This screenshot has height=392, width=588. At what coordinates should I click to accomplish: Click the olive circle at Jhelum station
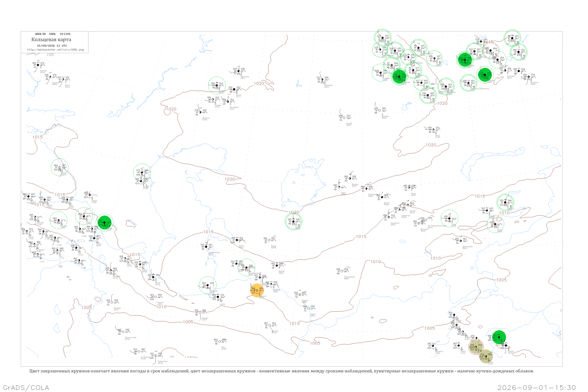[486, 356]
